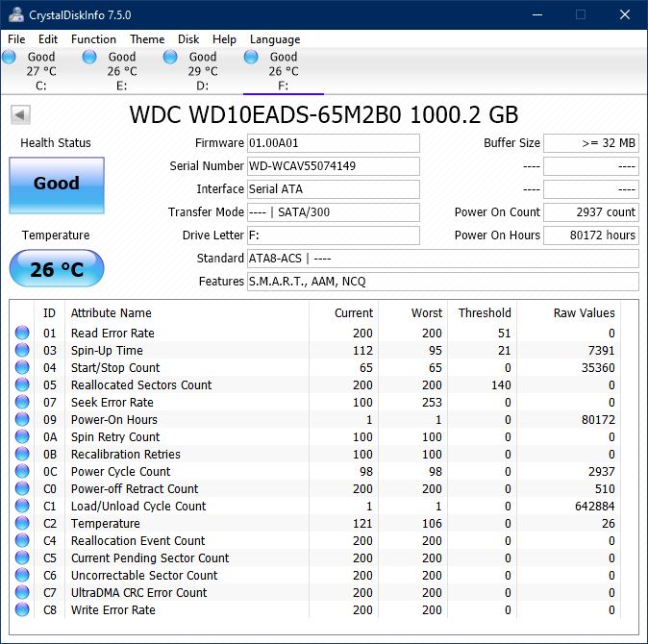
Task: Click the Transfer Mode field
Action: (x=333, y=212)
